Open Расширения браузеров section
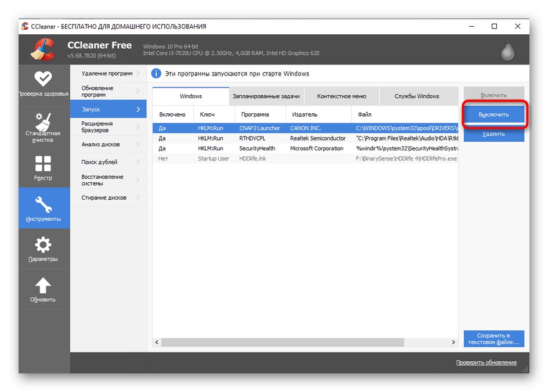The width and height of the screenshot is (548, 392). [x=109, y=127]
